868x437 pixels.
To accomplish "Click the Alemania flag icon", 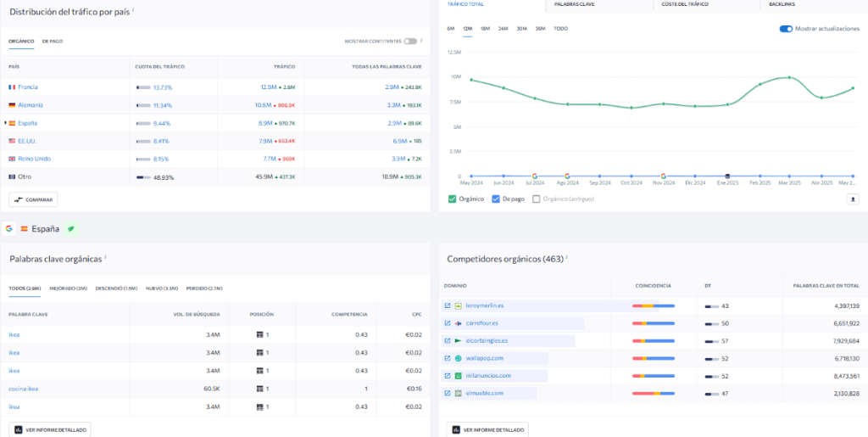I will tap(12, 105).
